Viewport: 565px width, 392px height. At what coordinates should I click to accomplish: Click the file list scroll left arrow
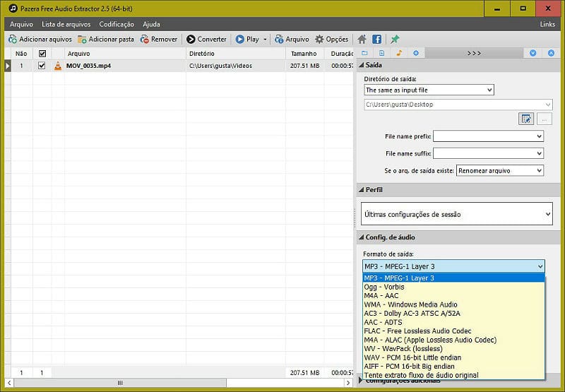9,383
